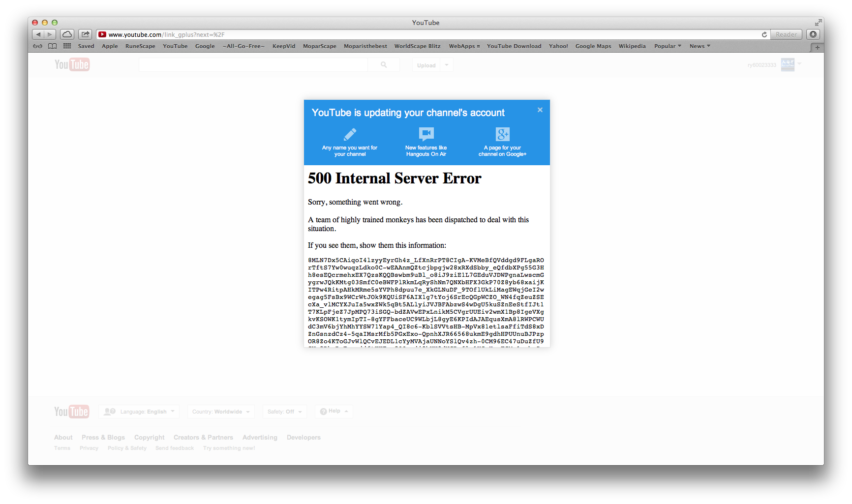Open the WorldScape Blitz bookmark

[417, 46]
